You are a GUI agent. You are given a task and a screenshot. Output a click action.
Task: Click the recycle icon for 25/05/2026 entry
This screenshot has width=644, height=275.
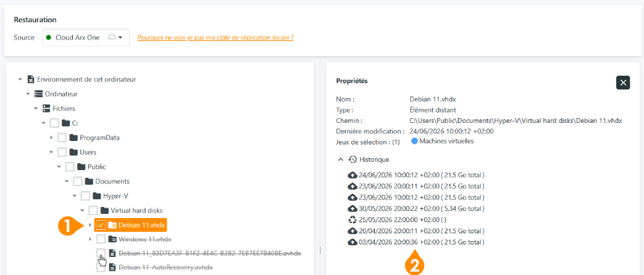tap(353, 219)
